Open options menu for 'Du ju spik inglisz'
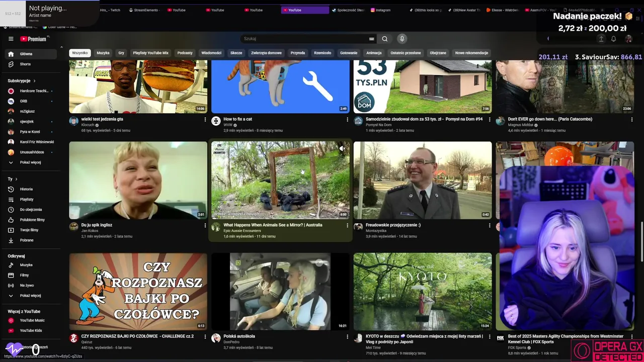 point(205,225)
